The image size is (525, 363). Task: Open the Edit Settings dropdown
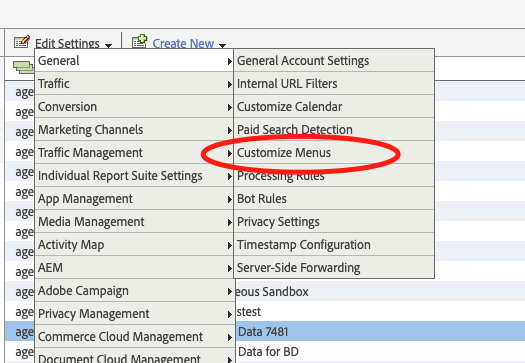pyautogui.click(x=73, y=44)
